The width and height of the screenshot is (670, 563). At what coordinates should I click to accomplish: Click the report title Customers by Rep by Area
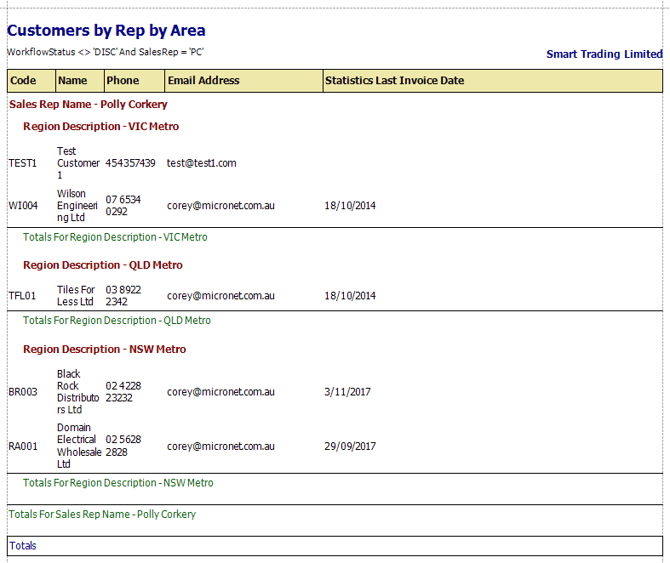pyautogui.click(x=106, y=30)
